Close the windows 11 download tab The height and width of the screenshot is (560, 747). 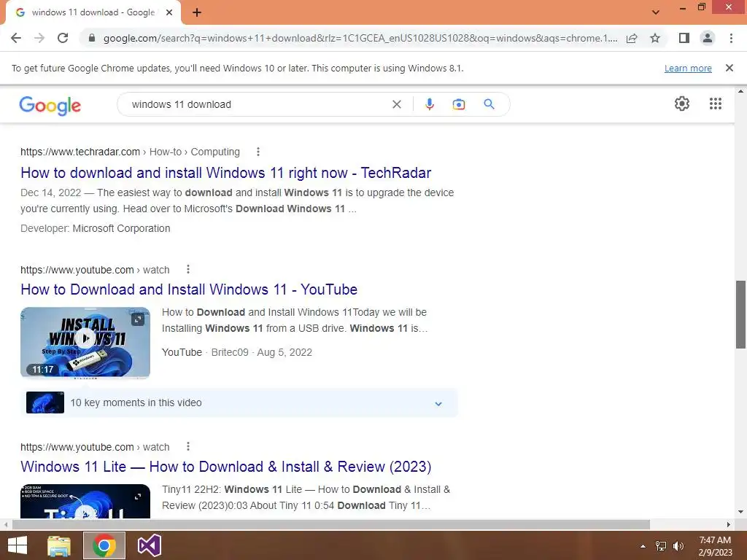click(x=169, y=13)
